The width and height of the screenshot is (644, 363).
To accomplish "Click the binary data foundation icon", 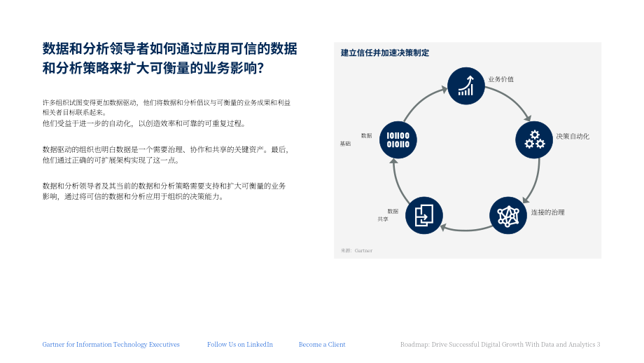I will (398, 139).
